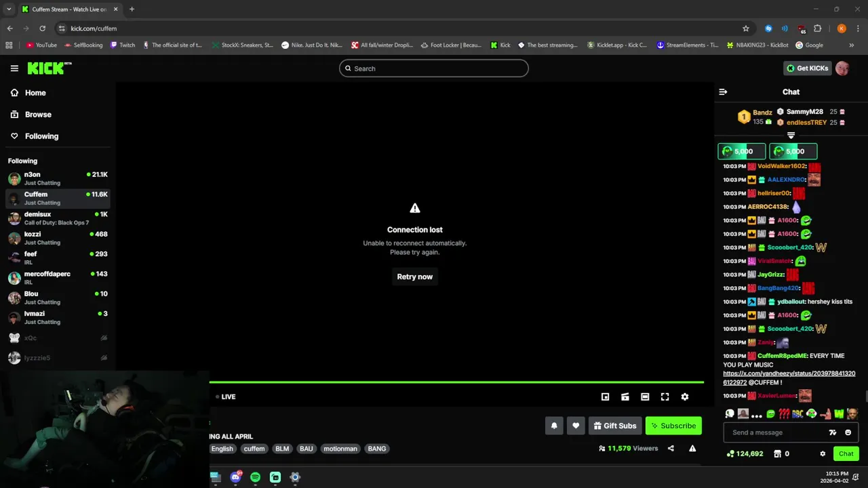
Task: Click the motionman stream tag
Action: (340, 449)
